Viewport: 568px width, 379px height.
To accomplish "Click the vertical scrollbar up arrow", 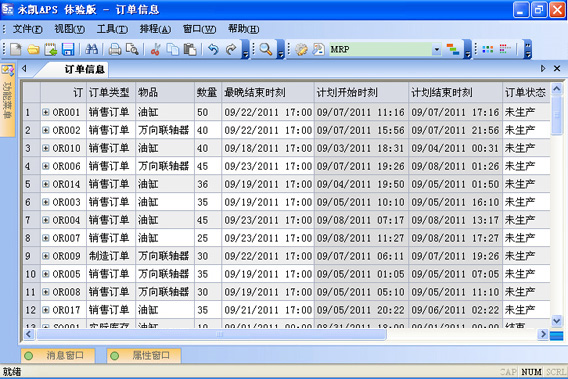I will (x=556, y=88).
